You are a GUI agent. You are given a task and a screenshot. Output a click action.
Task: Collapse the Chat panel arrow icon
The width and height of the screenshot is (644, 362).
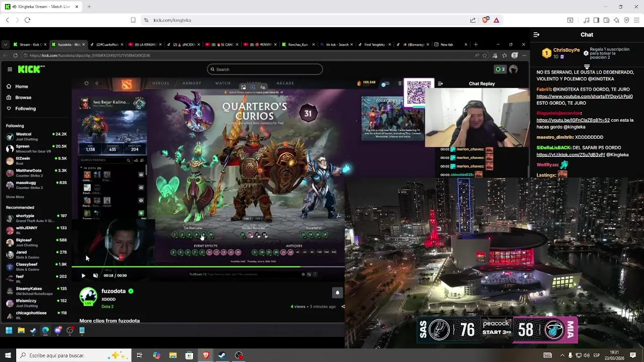click(536, 35)
